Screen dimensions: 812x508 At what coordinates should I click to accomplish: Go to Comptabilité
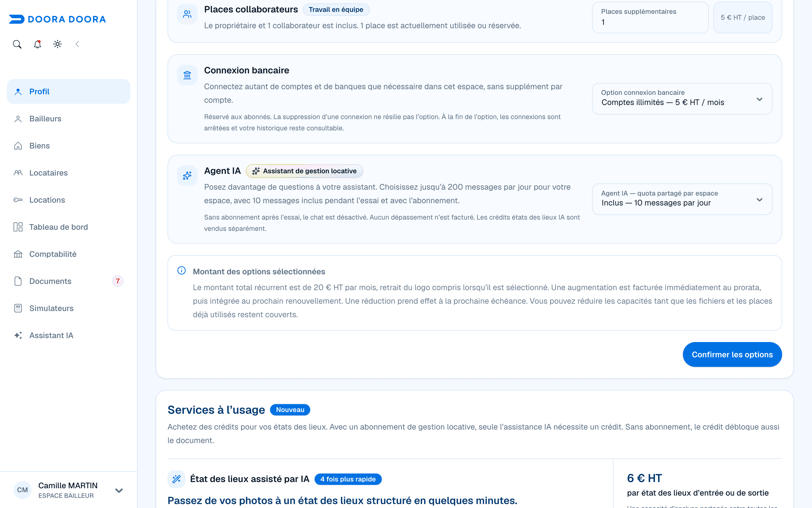click(69, 254)
